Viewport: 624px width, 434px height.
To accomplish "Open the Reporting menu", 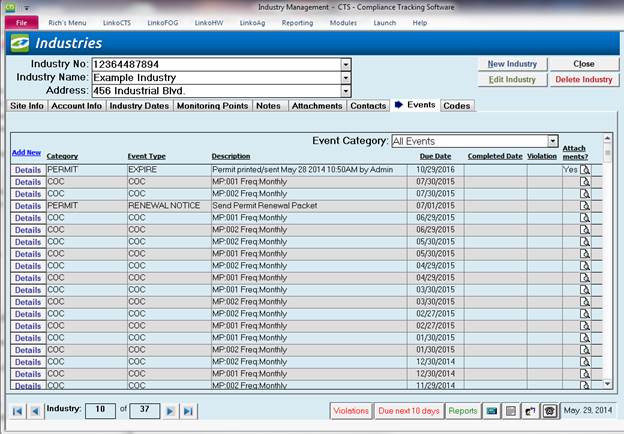I will tap(297, 22).
